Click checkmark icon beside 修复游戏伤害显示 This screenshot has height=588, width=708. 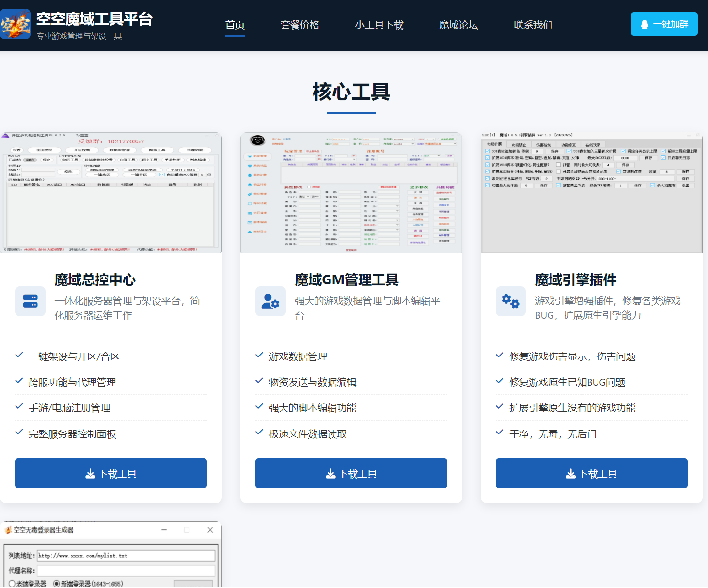[x=500, y=355]
